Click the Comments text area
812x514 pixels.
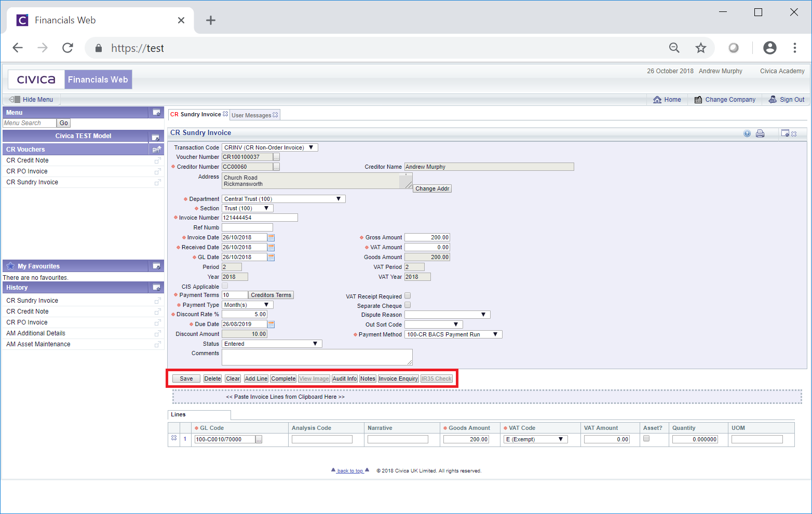point(317,357)
